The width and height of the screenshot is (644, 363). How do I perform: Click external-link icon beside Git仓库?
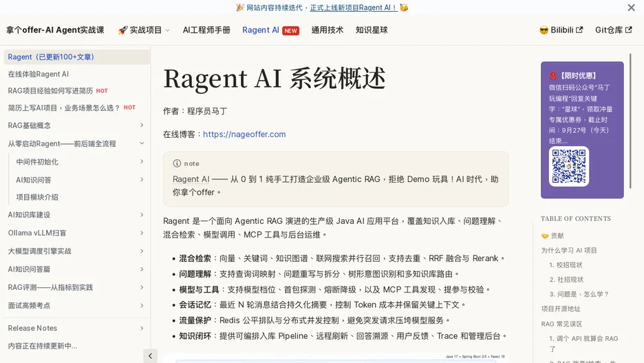coord(628,30)
